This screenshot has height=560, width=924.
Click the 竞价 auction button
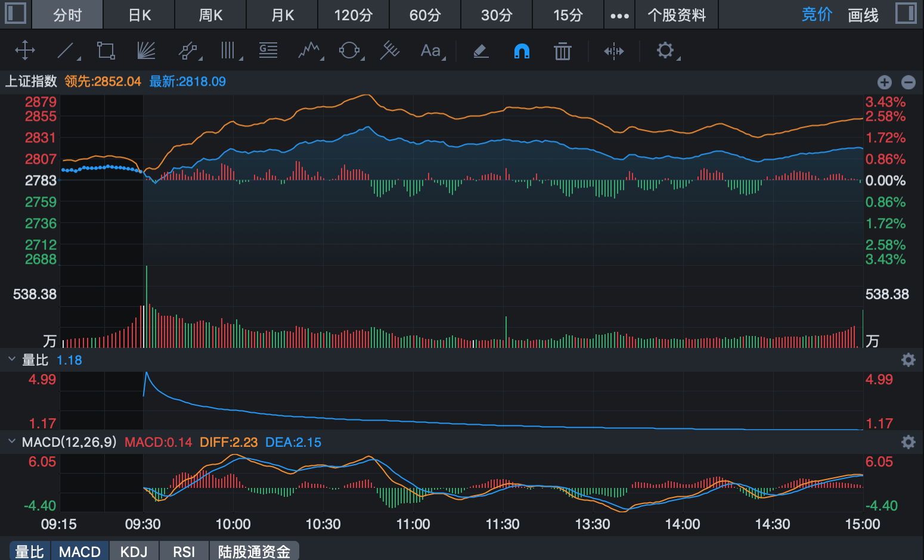(817, 14)
